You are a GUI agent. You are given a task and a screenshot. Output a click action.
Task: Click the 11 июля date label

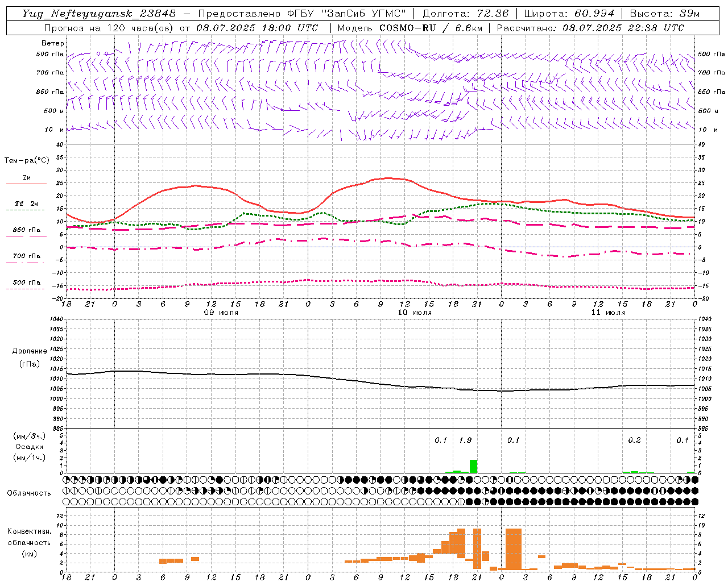pyautogui.click(x=608, y=313)
